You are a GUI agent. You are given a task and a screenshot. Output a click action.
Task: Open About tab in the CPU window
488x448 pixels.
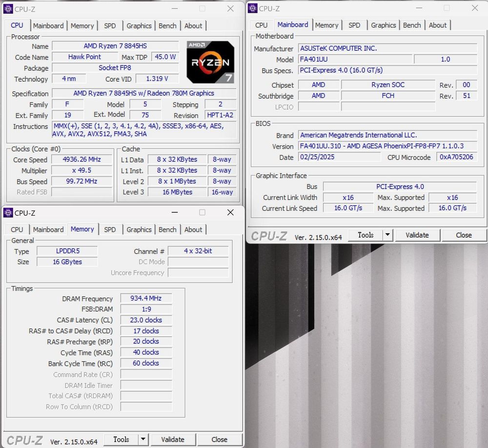click(x=193, y=26)
